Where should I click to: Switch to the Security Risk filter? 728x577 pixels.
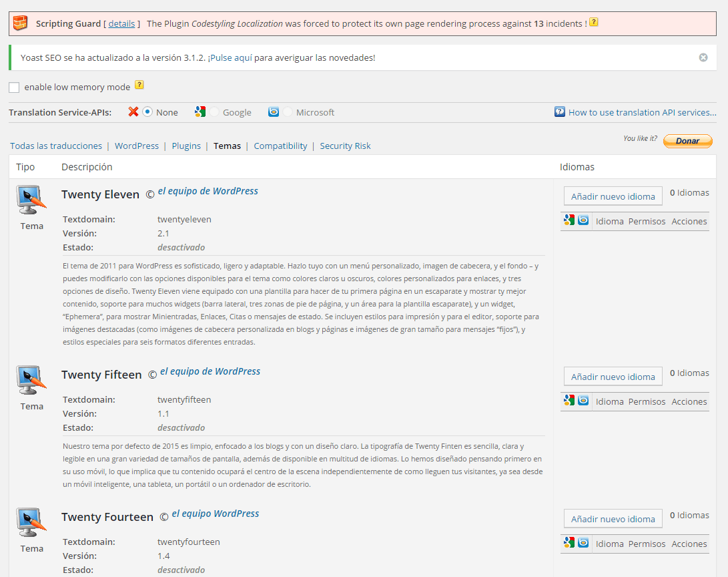(x=345, y=146)
